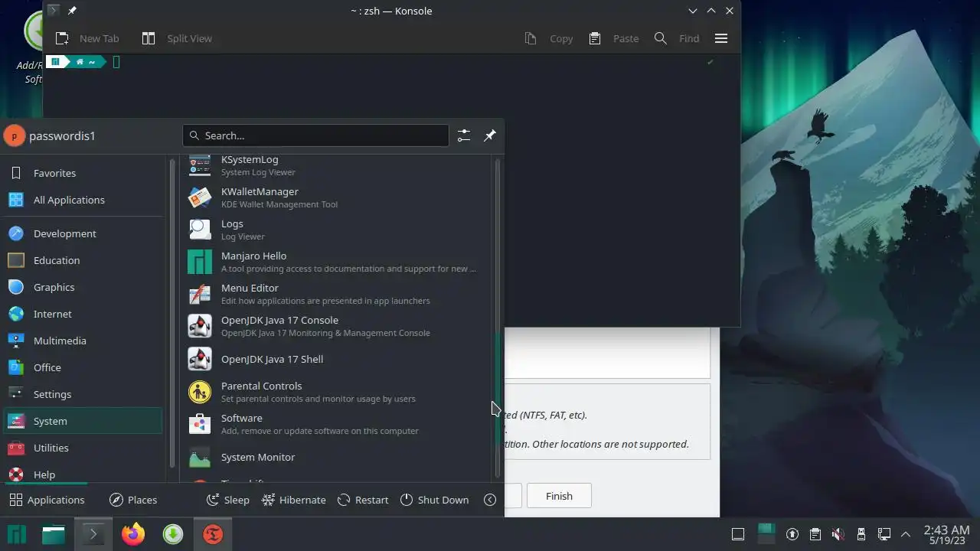The width and height of the screenshot is (980, 551).
Task: Click Konsole taskbar entry
Action: point(93,534)
